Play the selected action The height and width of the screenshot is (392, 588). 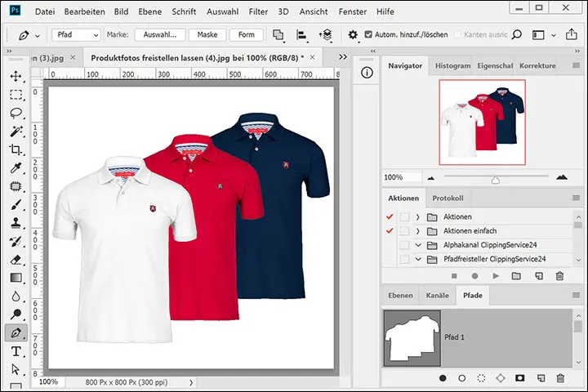coord(495,276)
